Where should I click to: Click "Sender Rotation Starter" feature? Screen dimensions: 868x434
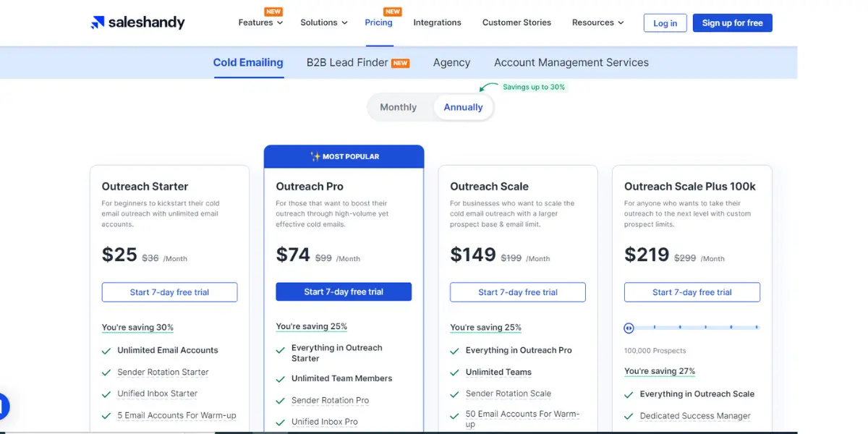(x=163, y=372)
